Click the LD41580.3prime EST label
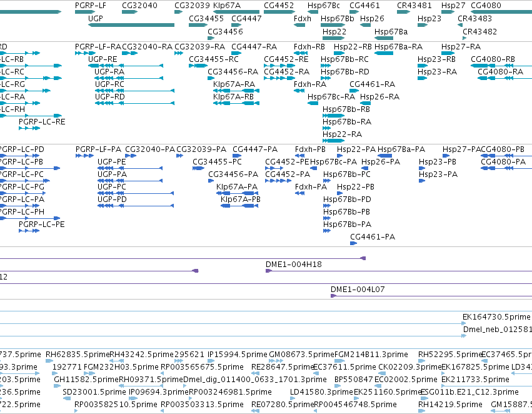Screen dimensions: 532x414 [322, 392]
